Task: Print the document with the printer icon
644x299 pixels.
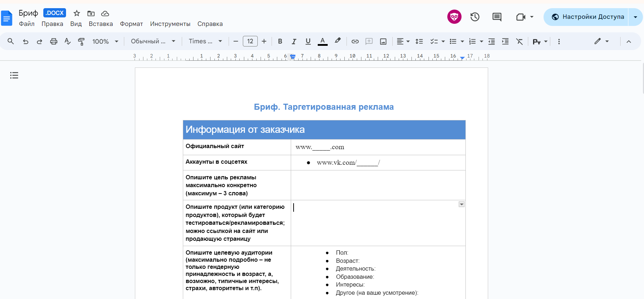Action: [54, 41]
